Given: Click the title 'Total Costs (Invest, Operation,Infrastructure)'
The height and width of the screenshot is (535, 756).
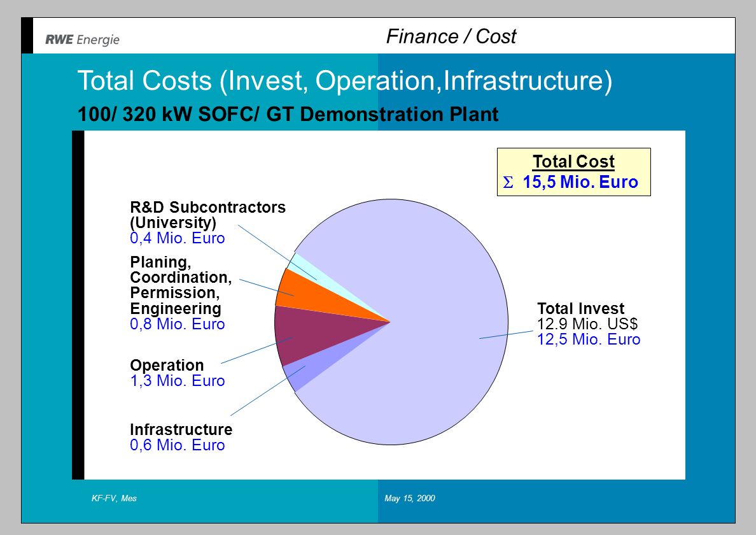Looking at the screenshot, I should coord(345,80).
